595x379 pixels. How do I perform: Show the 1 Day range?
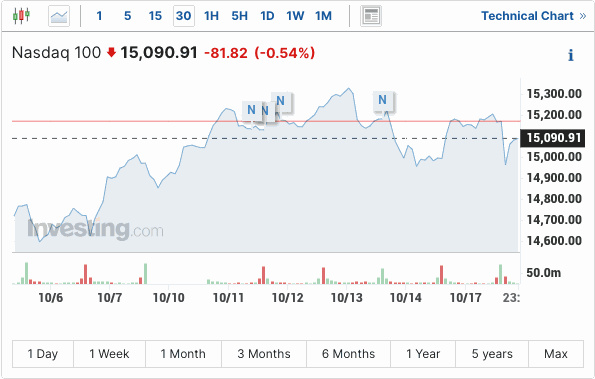point(43,354)
